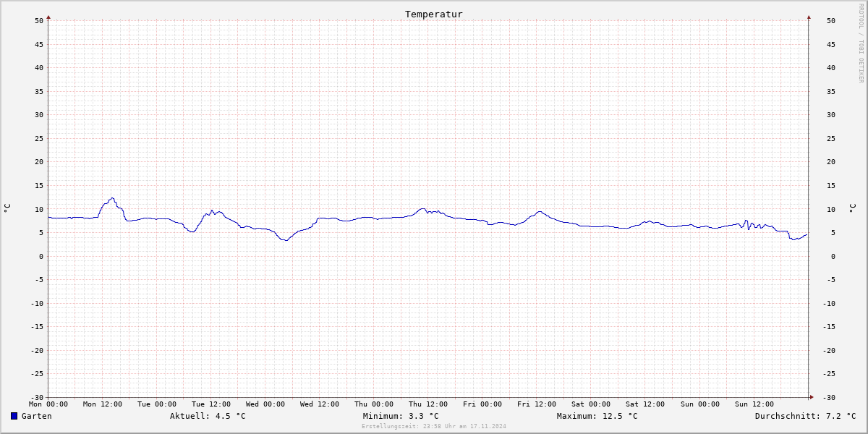
Task: Click the Thu 00:00 time axis label
Action: point(374,404)
